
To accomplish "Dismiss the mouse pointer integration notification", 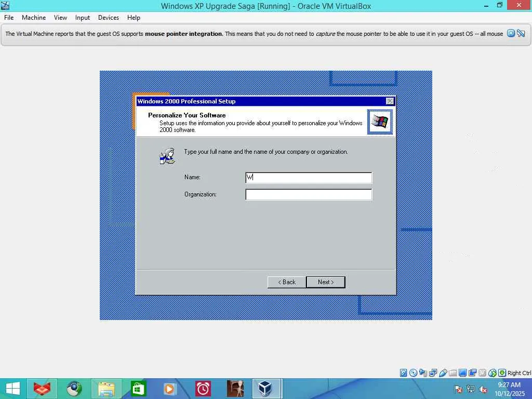I will point(511,33).
